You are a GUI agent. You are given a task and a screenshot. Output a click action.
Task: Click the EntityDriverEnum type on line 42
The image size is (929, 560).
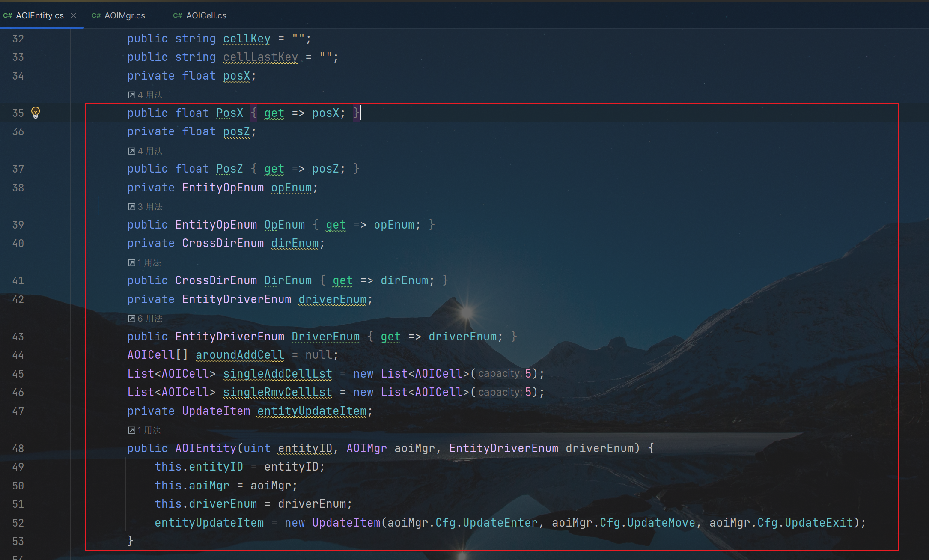pyautogui.click(x=236, y=299)
